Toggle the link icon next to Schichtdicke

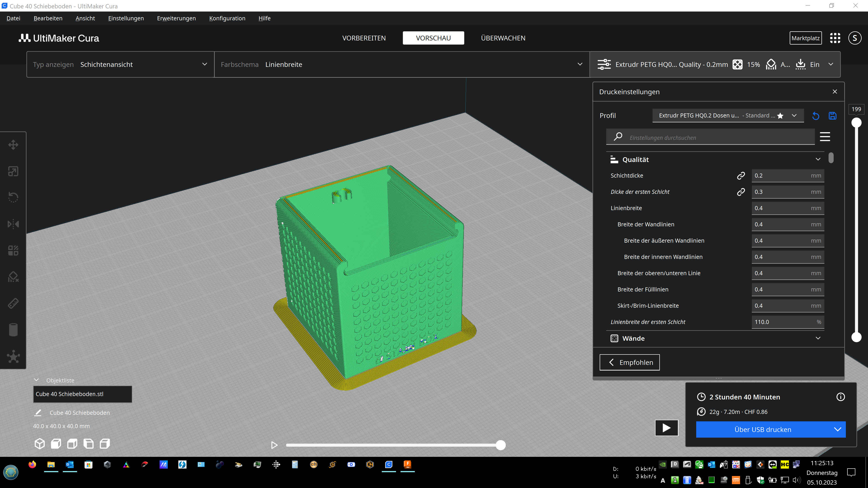point(741,176)
